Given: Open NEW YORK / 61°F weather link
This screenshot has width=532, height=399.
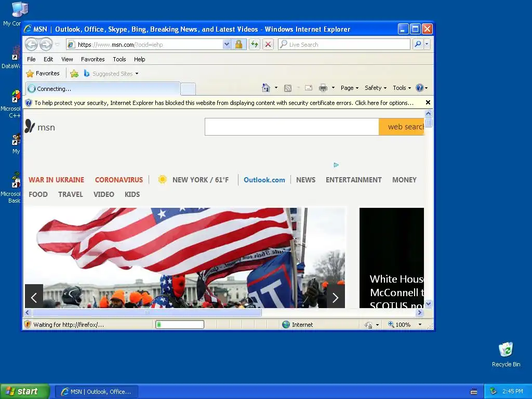Looking at the screenshot, I should [x=201, y=180].
